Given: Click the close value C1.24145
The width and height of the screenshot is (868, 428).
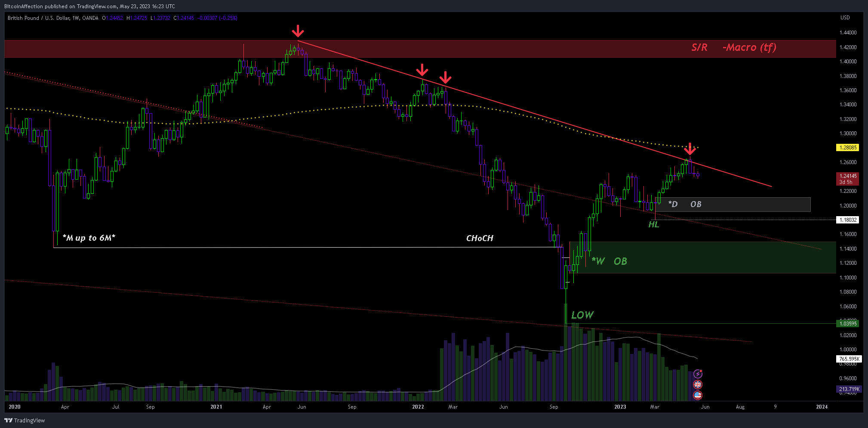Looking at the screenshot, I should coord(184,18).
